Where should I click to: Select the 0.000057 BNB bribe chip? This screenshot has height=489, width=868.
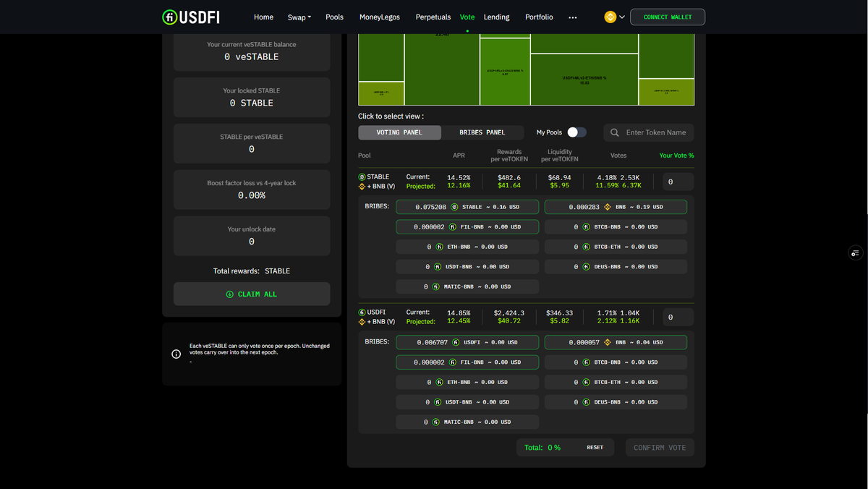(x=616, y=342)
